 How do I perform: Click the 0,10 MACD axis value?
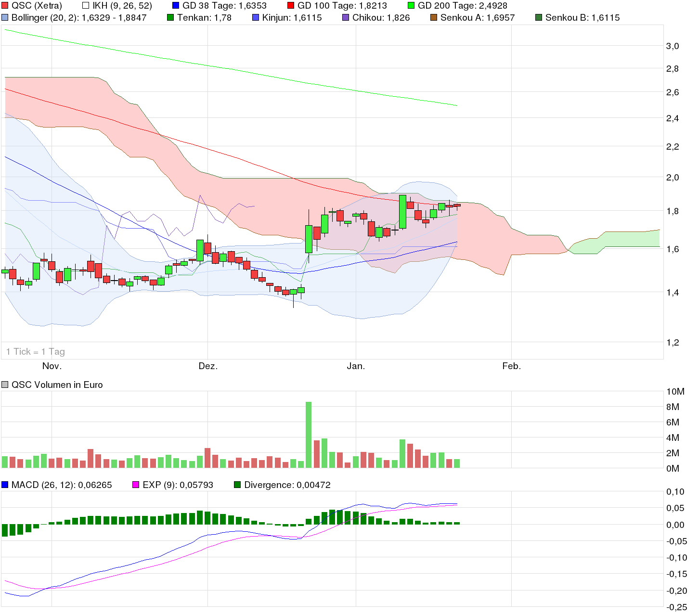[x=675, y=492]
